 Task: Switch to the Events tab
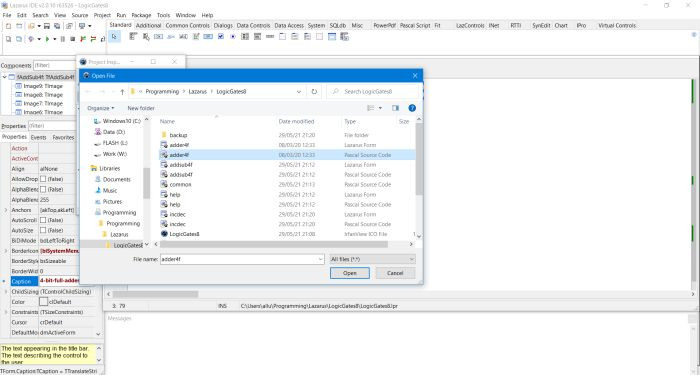click(39, 138)
